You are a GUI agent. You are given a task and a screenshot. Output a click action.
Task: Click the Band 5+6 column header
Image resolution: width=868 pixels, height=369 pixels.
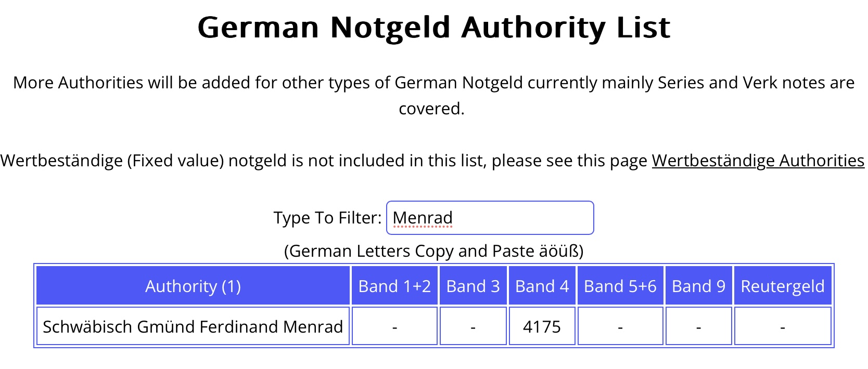coord(620,286)
